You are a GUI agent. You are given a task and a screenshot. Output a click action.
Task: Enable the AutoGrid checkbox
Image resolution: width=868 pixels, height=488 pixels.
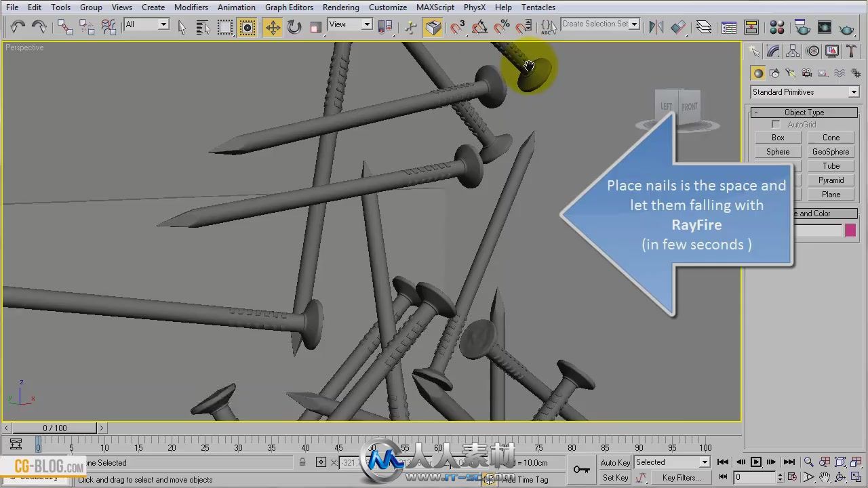tap(776, 125)
